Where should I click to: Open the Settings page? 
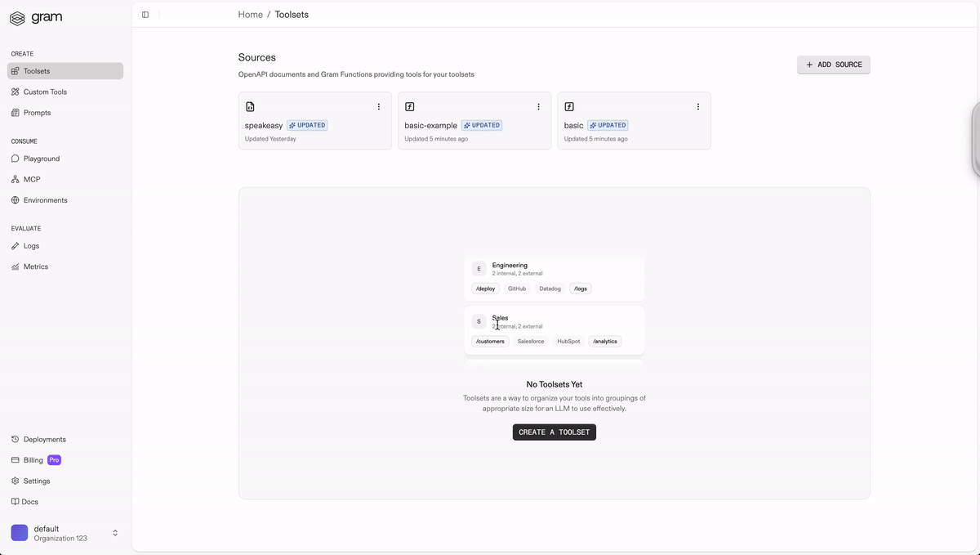[36, 481]
